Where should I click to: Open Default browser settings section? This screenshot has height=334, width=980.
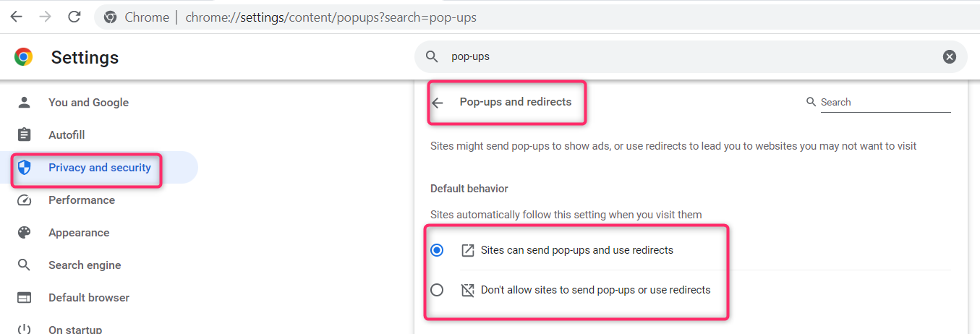point(89,298)
